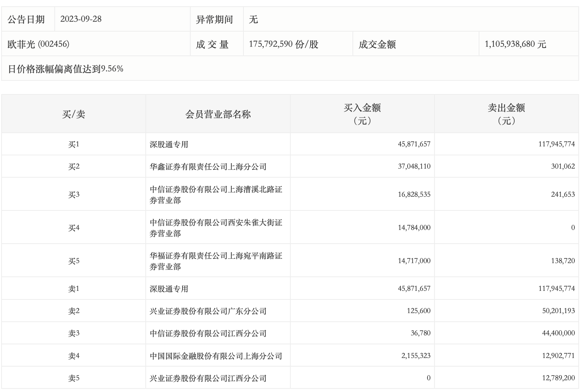
Task: Click 深股通专用 in the 买1 row
Action: click(169, 144)
